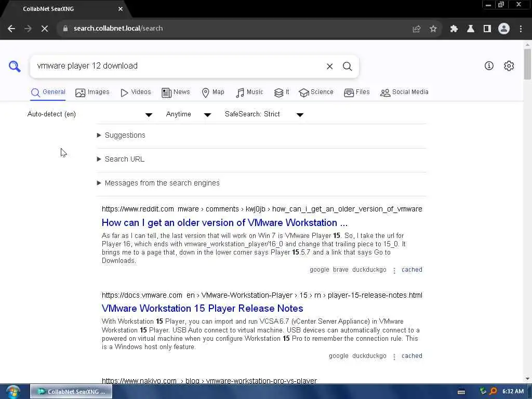This screenshot has height=399, width=532.
Task: Click the site lock icon in address bar
Action: [x=65, y=29]
